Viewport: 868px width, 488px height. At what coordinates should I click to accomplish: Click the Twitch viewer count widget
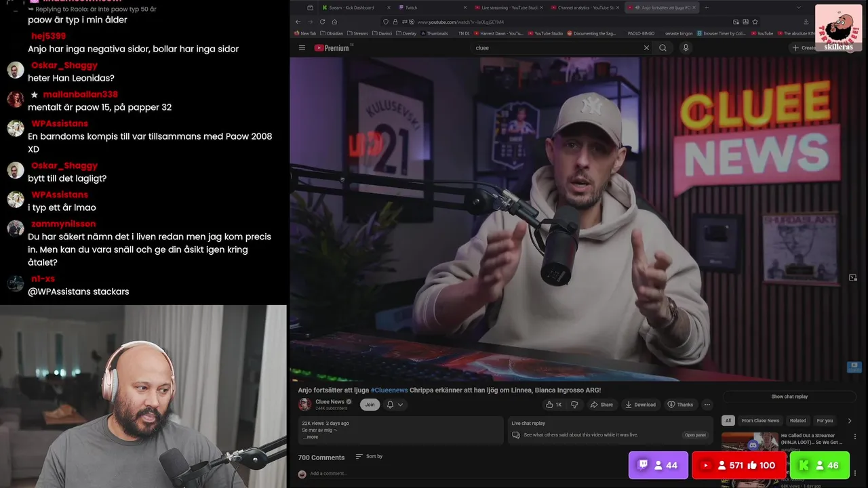(658, 466)
